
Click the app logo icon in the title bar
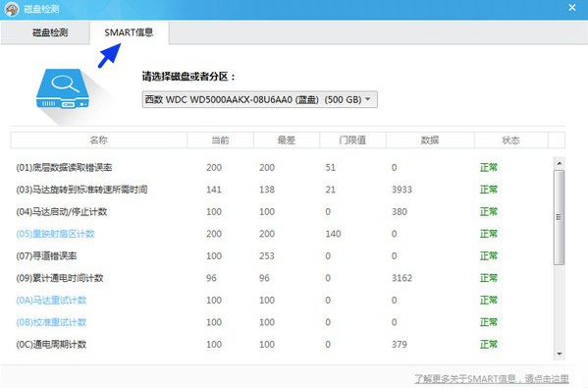(12, 9)
